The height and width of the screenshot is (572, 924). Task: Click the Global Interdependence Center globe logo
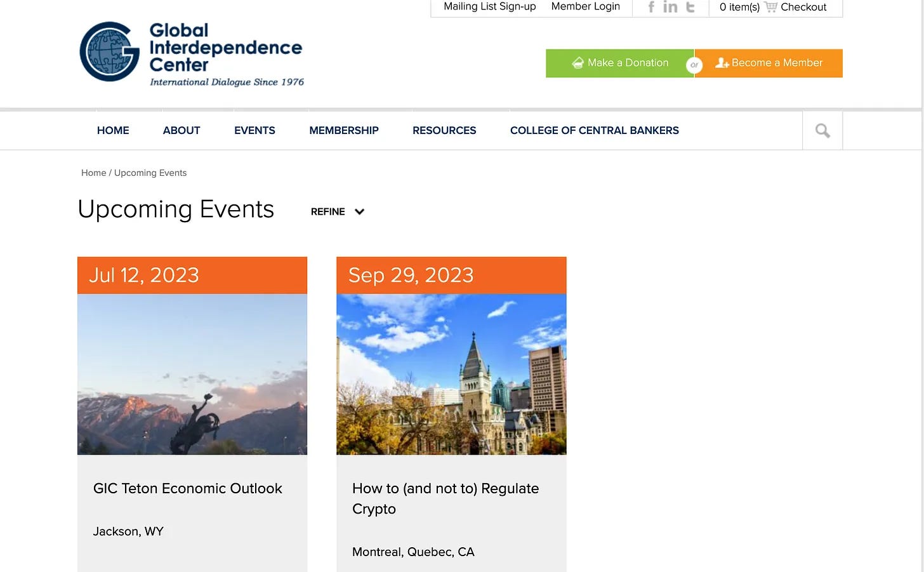click(109, 51)
